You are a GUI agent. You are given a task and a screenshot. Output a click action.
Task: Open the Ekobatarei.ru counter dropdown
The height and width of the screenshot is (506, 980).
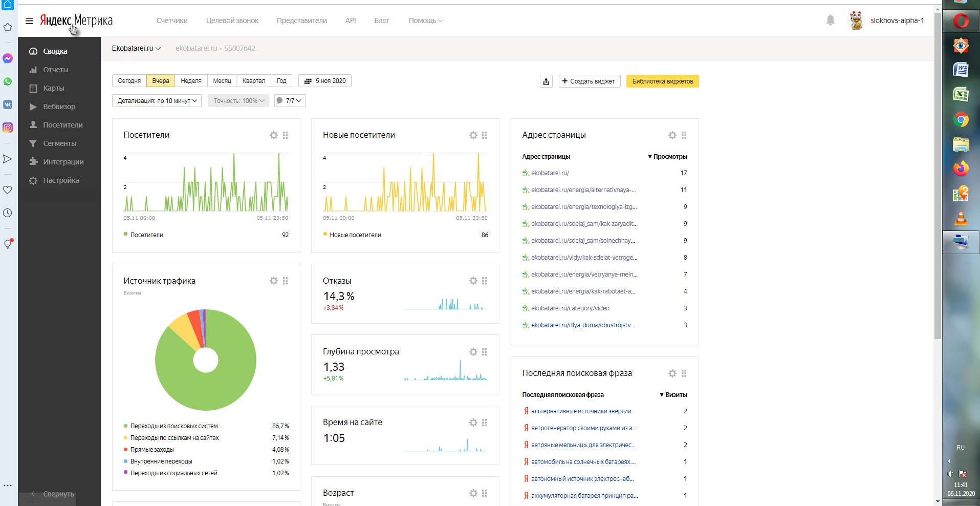136,48
